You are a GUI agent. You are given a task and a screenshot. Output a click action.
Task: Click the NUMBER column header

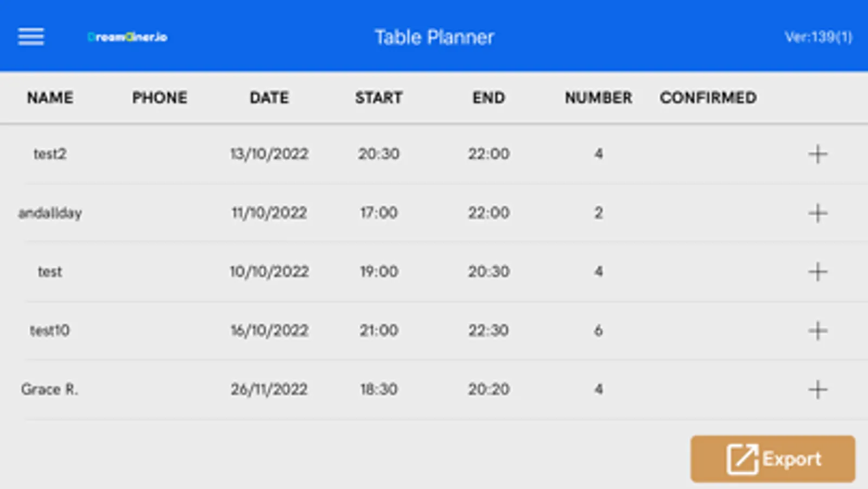[598, 98]
